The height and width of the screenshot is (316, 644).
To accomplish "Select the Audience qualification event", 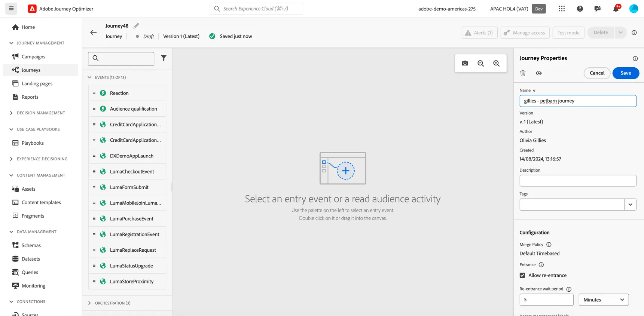I will click(127, 109).
